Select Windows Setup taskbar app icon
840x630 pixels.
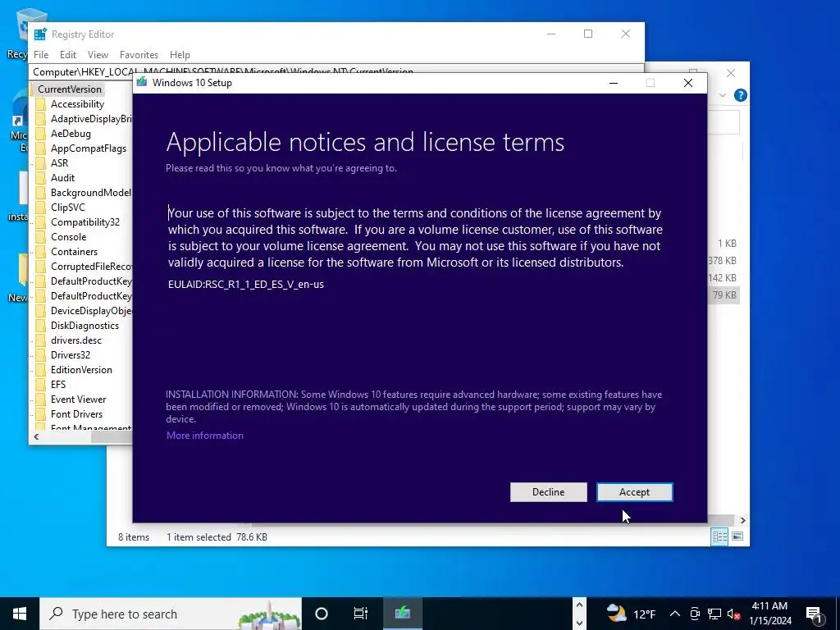coord(402,614)
